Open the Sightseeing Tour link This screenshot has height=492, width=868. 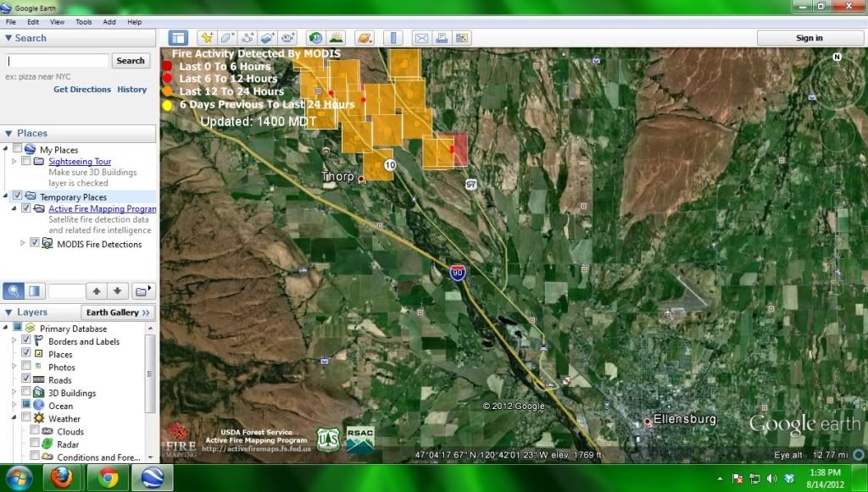(x=80, y=162)
